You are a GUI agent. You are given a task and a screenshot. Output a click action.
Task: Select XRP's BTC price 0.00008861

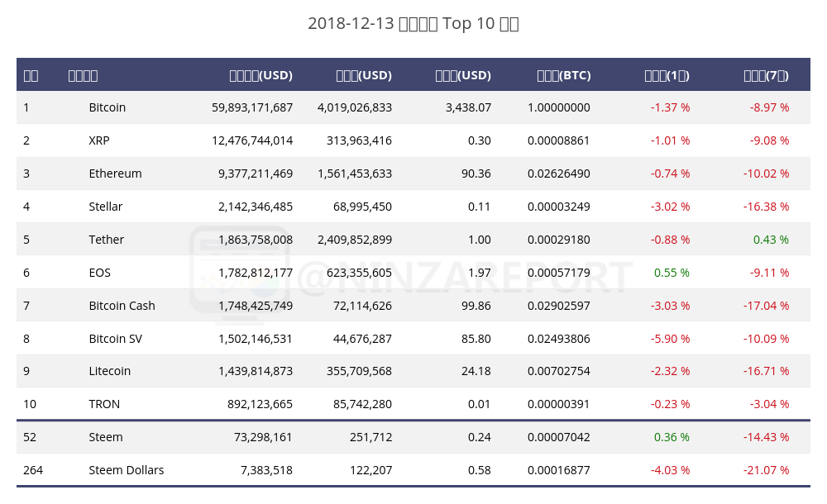click(558, 140)
